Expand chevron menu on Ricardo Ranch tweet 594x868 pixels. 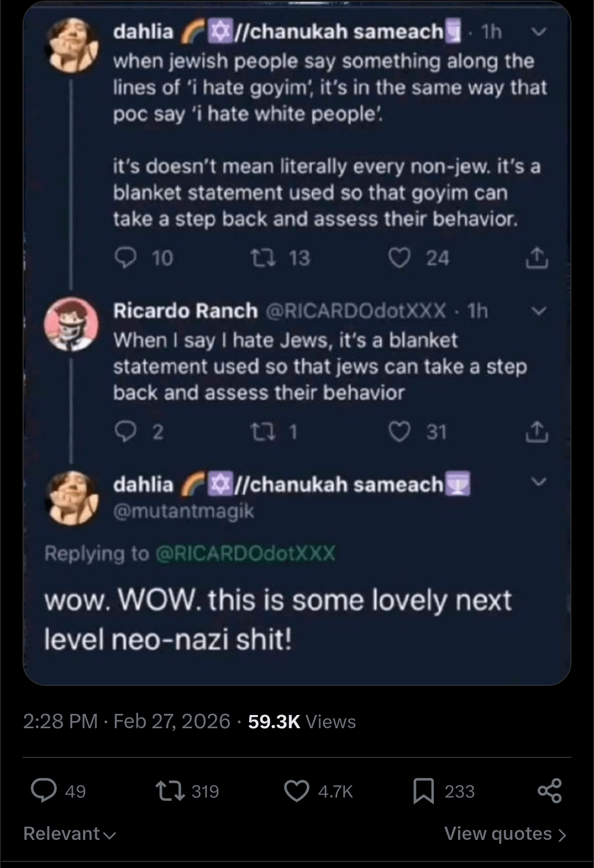tap(539, 311)
